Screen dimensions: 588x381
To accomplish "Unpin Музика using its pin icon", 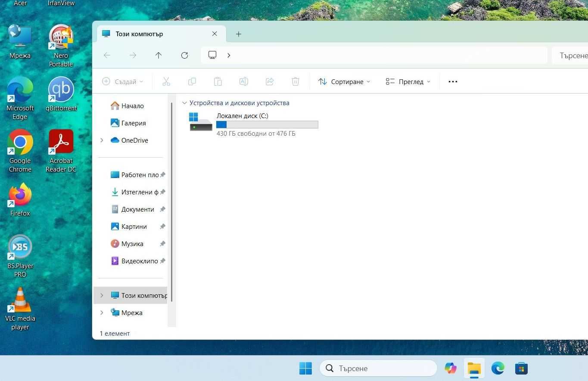I will (x=162, y=244).
